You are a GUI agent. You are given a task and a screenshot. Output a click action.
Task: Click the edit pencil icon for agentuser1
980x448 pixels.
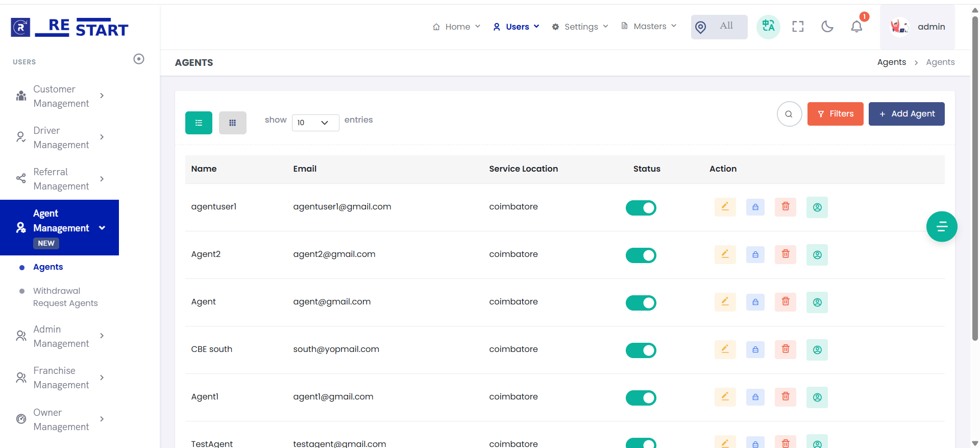(x=725, y=207)
